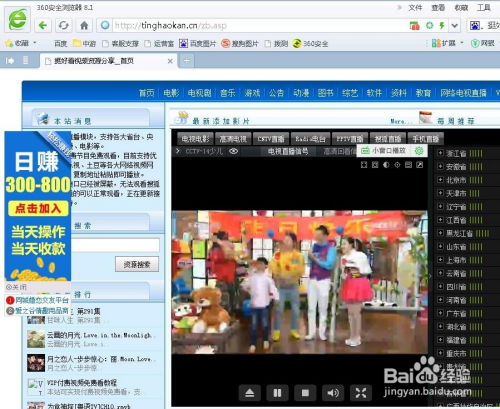Click 点击加入 on the ad banner
This screenshot has height=409, width=500.
[x=38, y=208]
